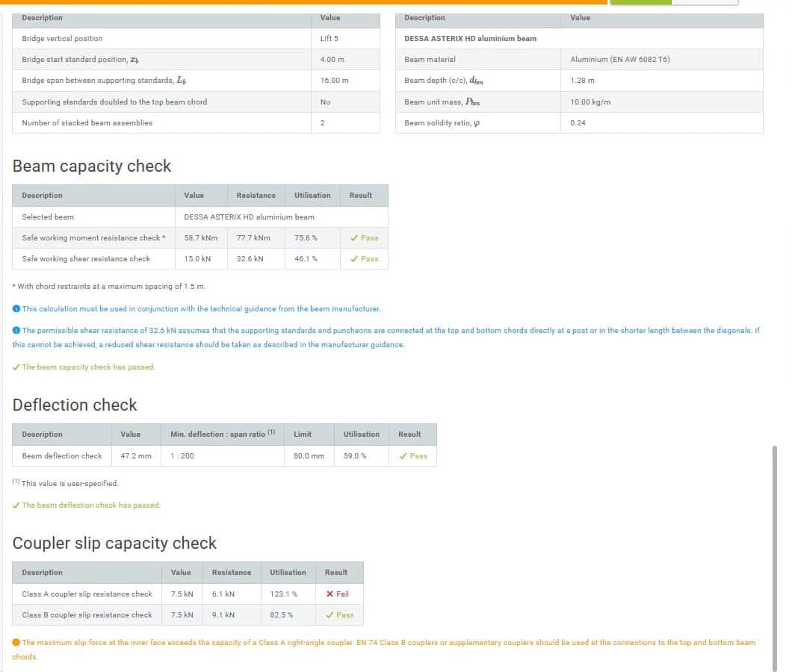Viewport: 792px width, 672px height.
Task: Click the 'Lift 5' bridge vertical position value
Action: click(329, 38)
